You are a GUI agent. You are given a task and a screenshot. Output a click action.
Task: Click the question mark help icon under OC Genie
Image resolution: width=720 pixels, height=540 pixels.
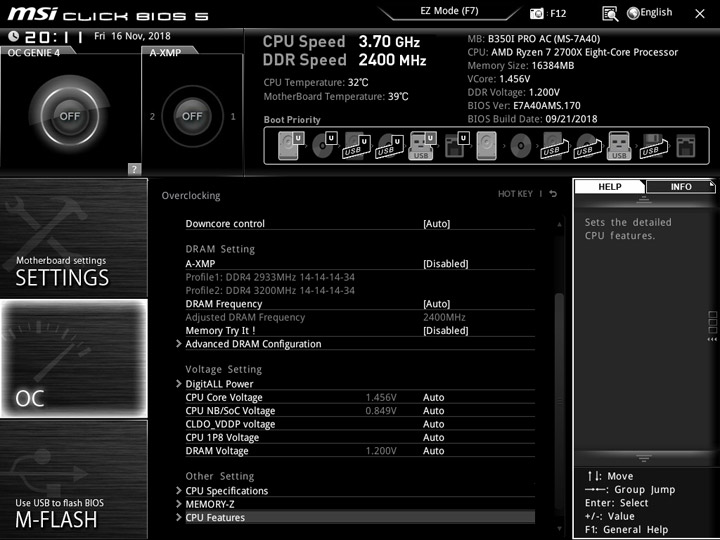(134, 169)
